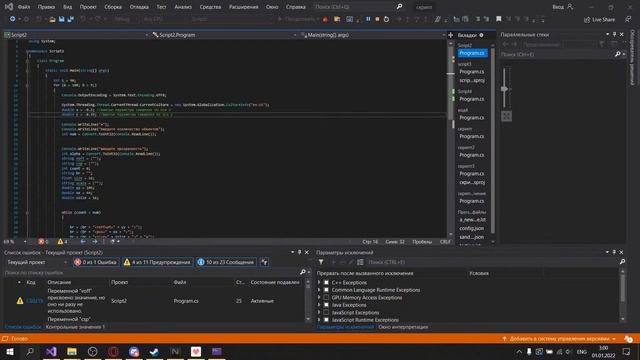Screen dimensions: 640x360
Task: Click the columns icon in the exception settings toolbar
Action: tap(360, 262)
